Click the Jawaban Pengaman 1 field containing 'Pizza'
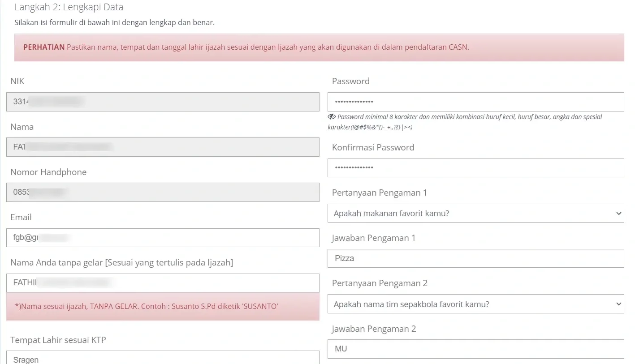 tap(476, 258)
